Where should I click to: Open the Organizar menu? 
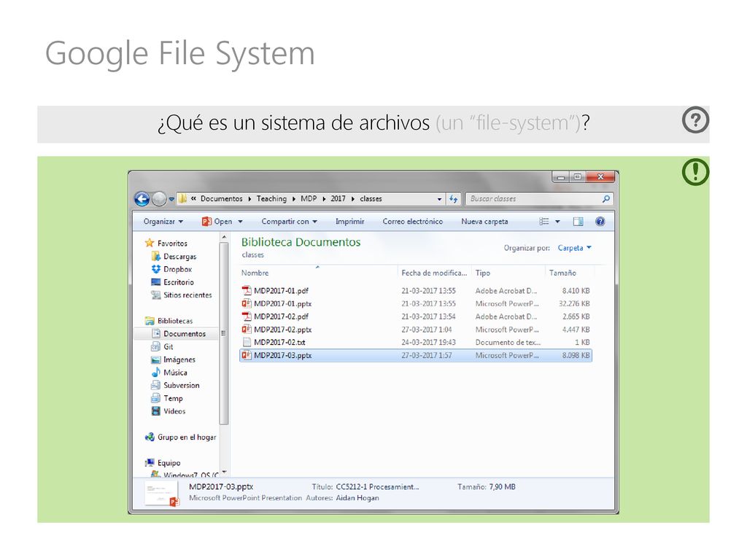(x=163, y=222)
